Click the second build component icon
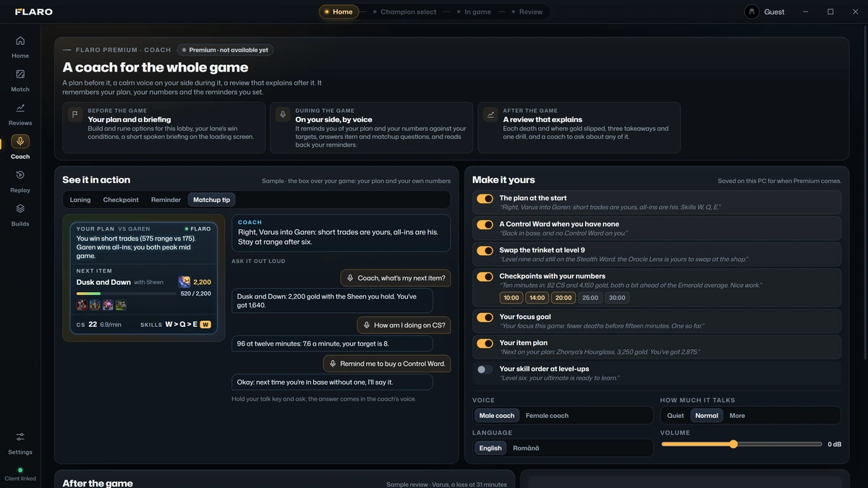 coord(95,305)
